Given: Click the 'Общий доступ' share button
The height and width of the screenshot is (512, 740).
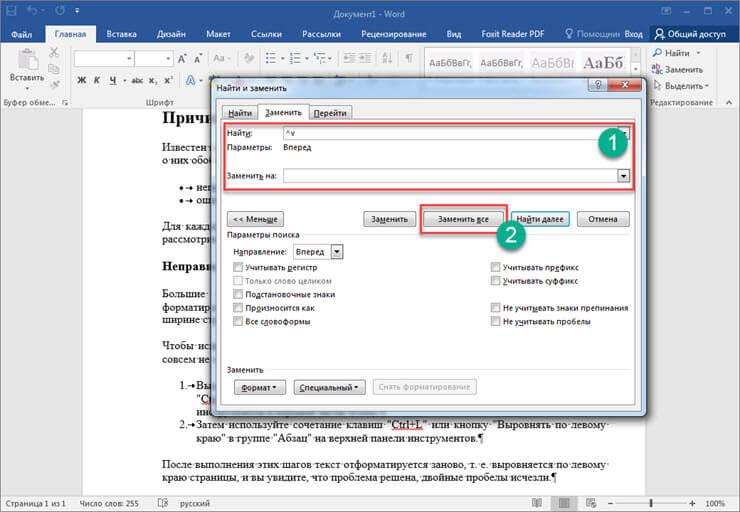Looking at the screenshot, I should pyautogui.click(x=690, y=34).
